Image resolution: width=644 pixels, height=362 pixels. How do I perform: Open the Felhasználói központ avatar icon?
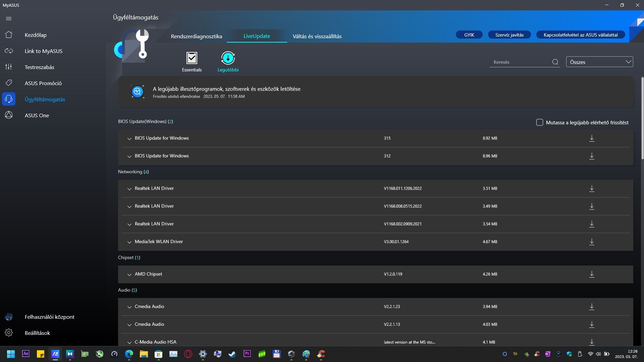tap(9, 317)
